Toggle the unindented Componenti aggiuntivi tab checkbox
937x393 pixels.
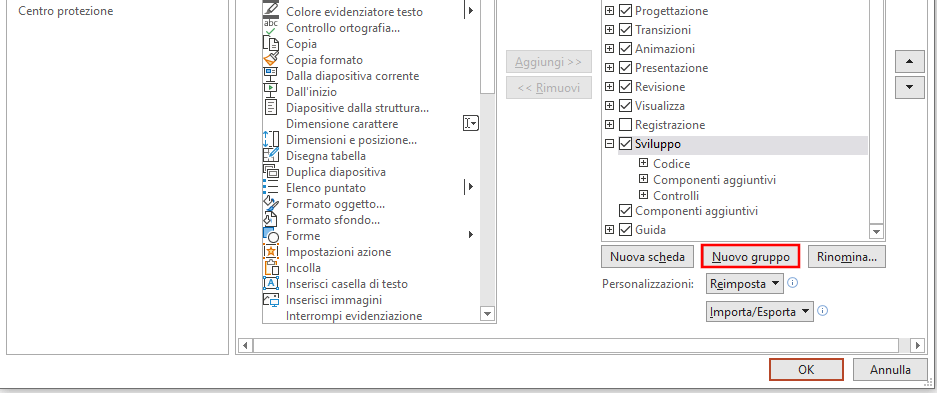pos(626,210)
